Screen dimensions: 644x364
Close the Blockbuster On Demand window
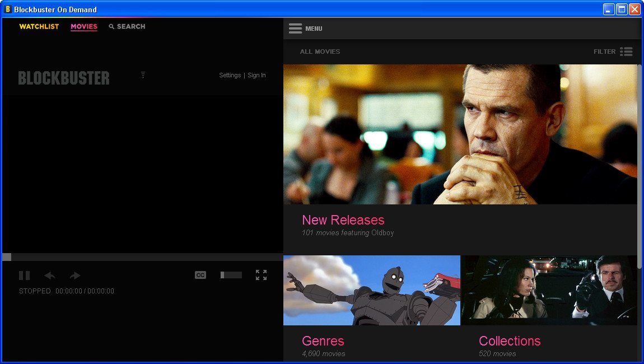(635, 9)
